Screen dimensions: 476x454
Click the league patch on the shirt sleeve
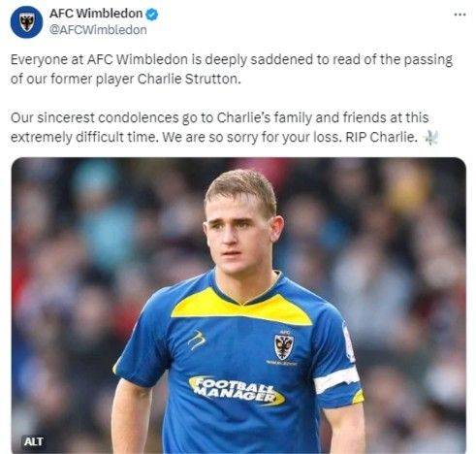tap(348, 342)
